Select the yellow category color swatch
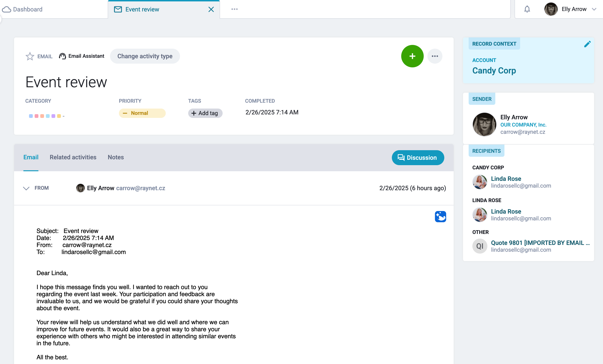The height and width of the screenshot is (364, 603). point(59,116)
